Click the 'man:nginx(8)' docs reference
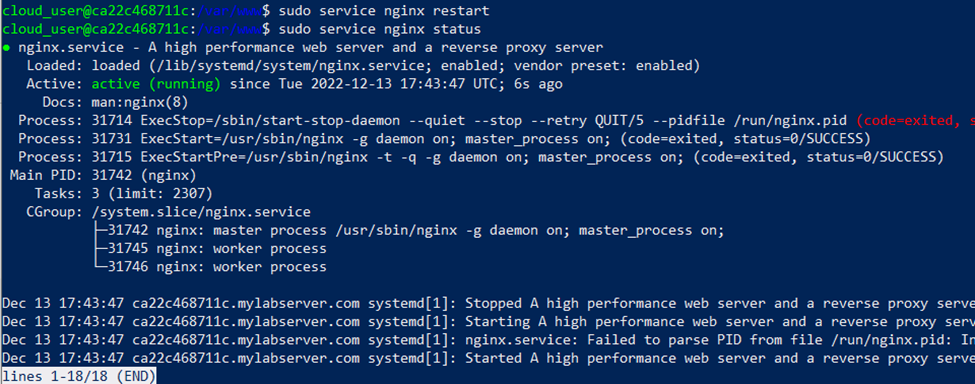 coord(140,102)
